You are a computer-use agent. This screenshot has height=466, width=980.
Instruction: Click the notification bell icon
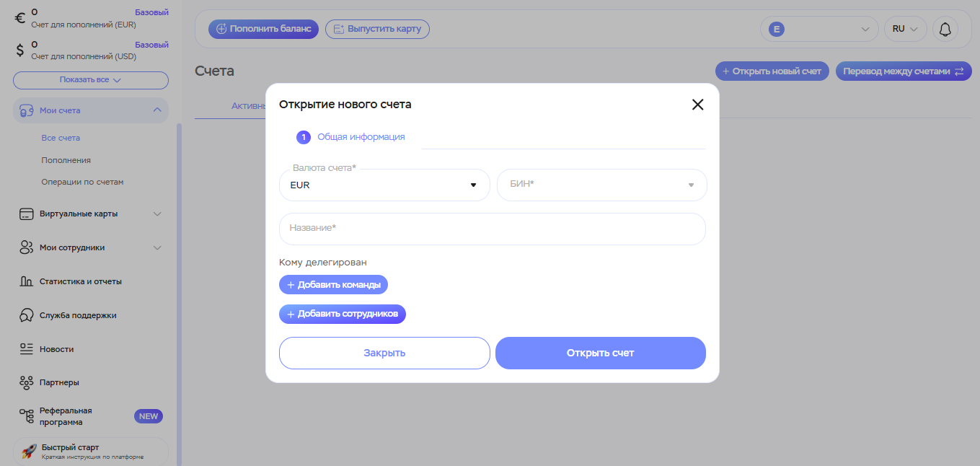945,29
